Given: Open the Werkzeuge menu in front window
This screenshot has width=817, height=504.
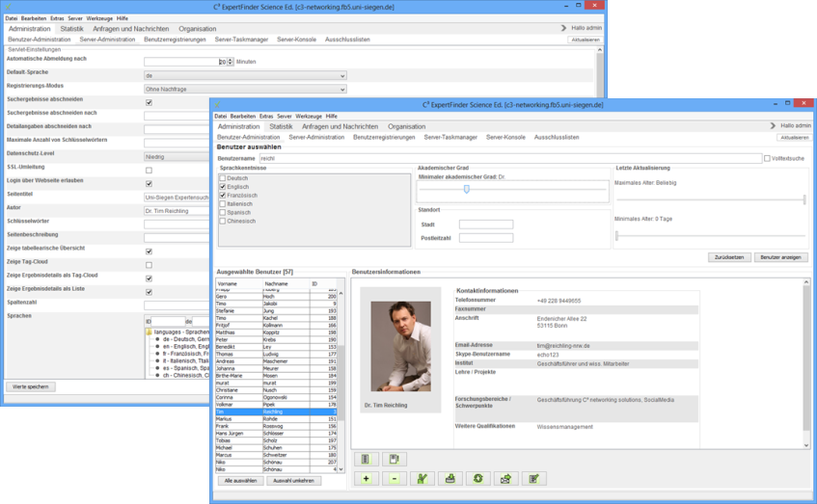Looking at the screenshot, I should [309, 116].
